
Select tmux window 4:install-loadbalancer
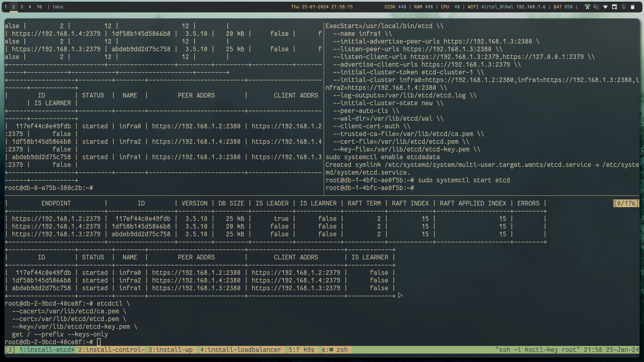(x=240, y=350)
